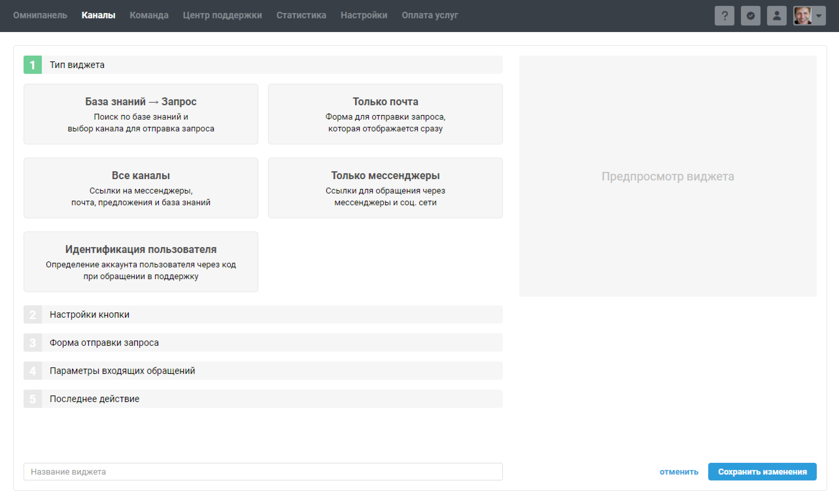Pick the 'Только мессенджеры' widget type

[x=385, y=188]
